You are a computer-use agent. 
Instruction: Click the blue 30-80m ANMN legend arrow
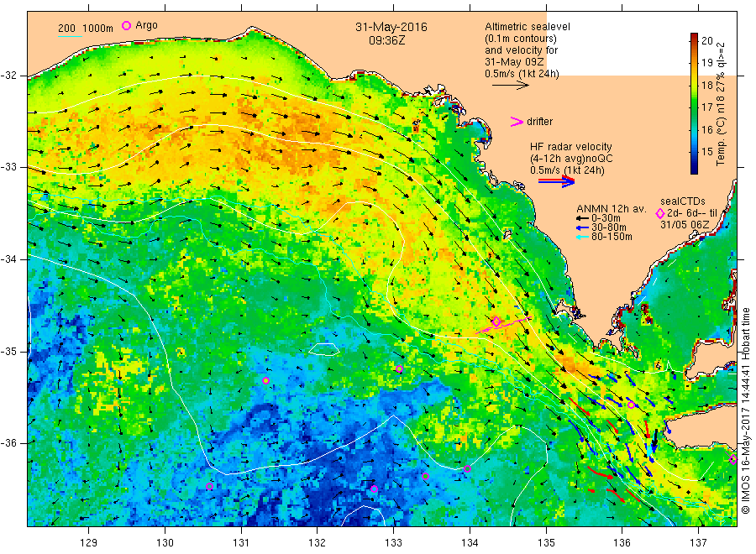point(582,227)
